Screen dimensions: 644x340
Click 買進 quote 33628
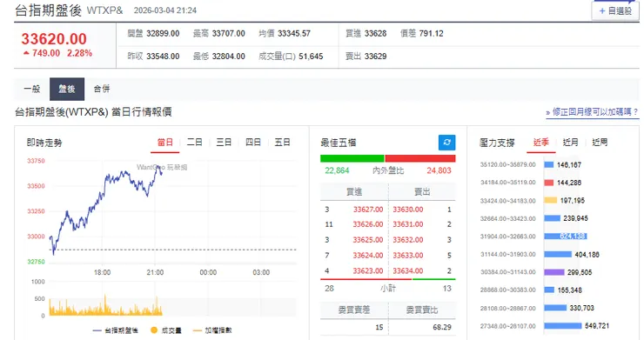[375, 34]
